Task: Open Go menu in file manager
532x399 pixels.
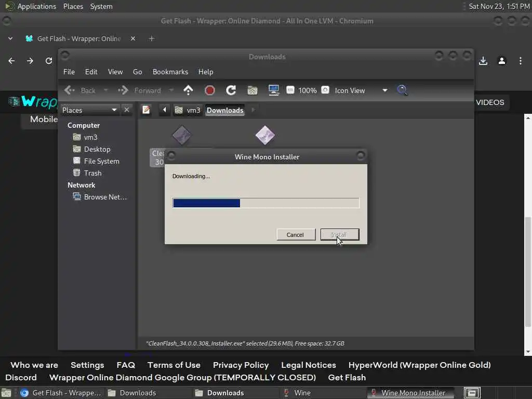Action: (x=137, y=72)
